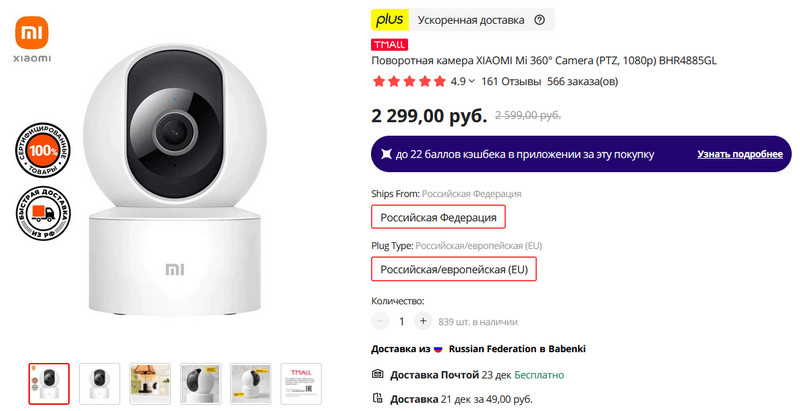Click the yellow Plus badge
The image size is (800, 411).
pos(389,19)
